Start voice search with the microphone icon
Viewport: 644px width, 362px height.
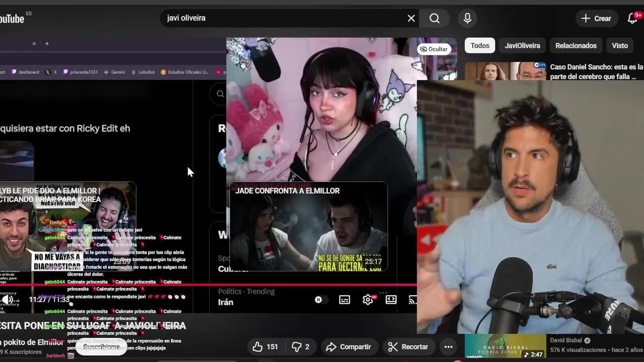click(467, 18)
